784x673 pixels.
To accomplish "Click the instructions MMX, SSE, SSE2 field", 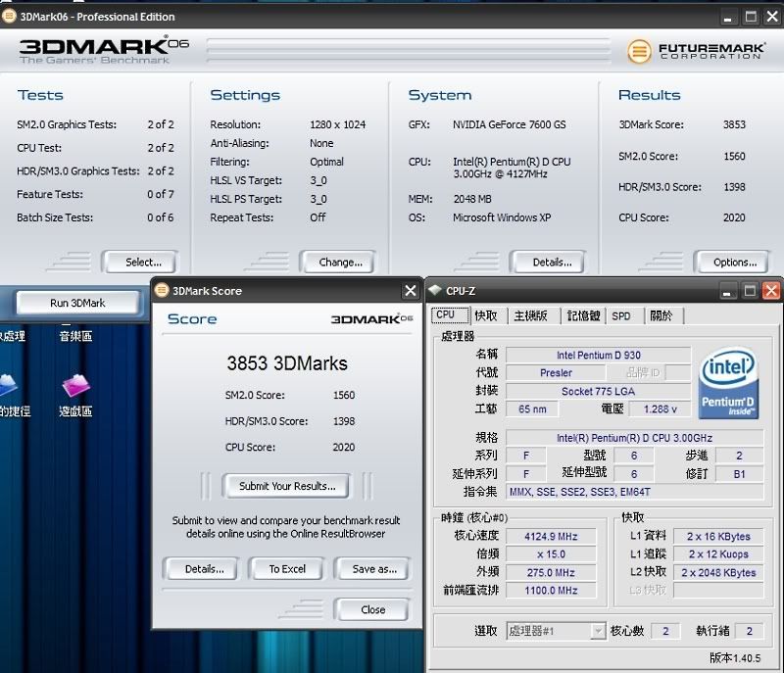I will [634, 492].
